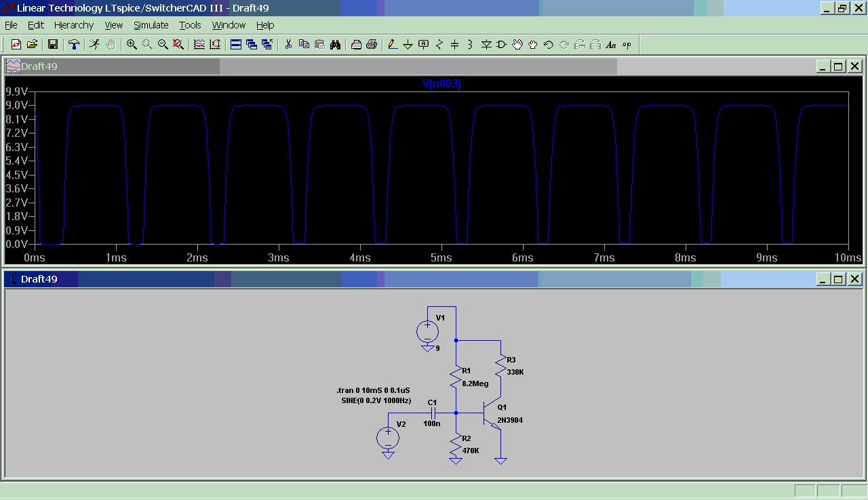
Task: Open the Tools menu
Action: pyautogui.click(x=190, y=25)
